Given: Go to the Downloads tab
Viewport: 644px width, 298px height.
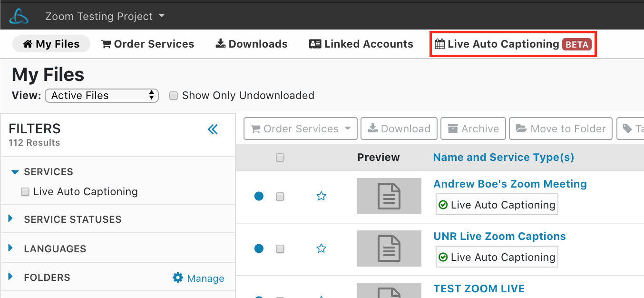Looking at the screenshot, I should point(252,44).
